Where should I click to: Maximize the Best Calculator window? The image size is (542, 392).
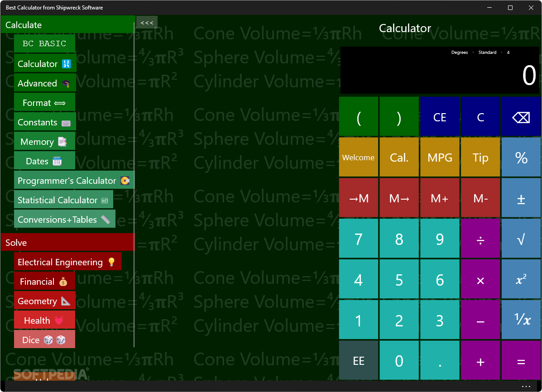510,8
